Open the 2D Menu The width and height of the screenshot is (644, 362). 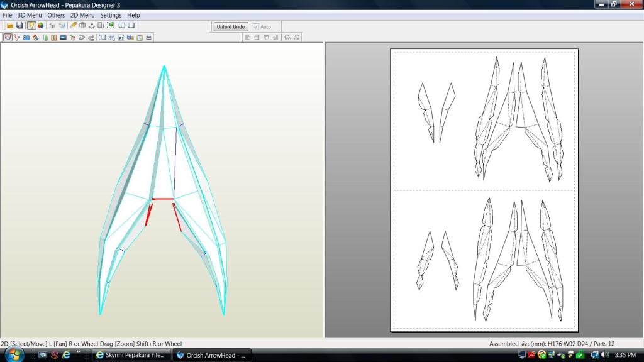pyautogui.click(x=82, y=15)
